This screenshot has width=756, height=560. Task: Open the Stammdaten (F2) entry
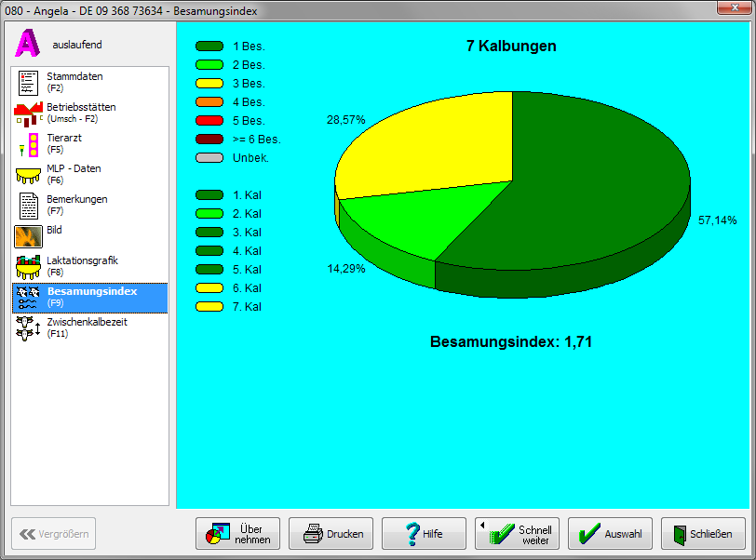click(90, 83)
